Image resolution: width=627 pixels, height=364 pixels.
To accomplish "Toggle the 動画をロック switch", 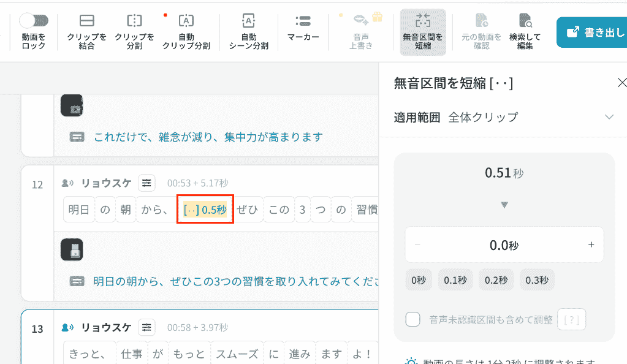I will pos(34,20).
